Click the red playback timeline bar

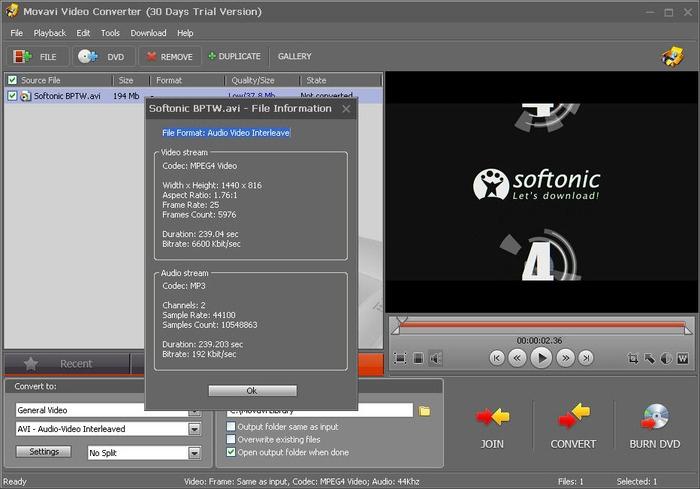542,325
